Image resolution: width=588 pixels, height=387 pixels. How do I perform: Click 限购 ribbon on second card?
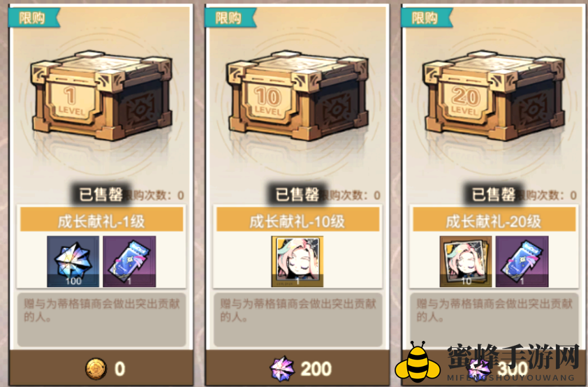pyautogui.click(x=230, y=17)
